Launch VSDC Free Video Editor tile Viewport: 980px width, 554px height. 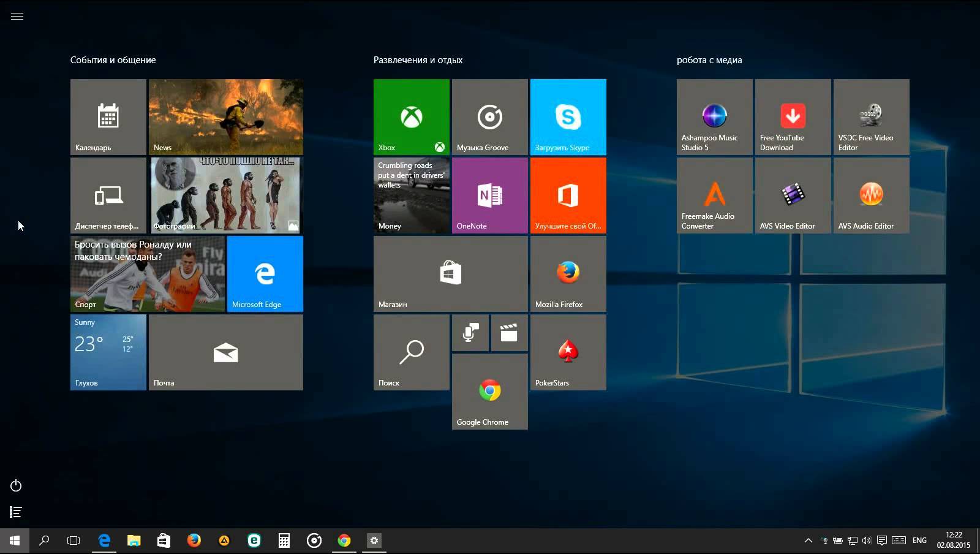872,116
